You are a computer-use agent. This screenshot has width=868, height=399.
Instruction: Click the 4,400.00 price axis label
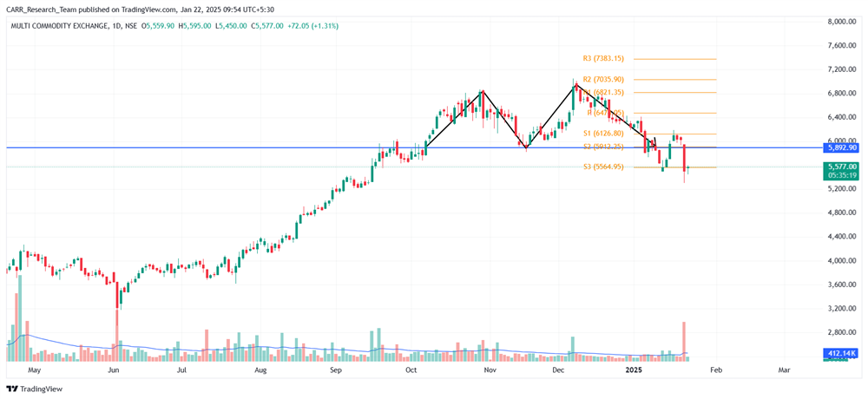tap(843, 237)
